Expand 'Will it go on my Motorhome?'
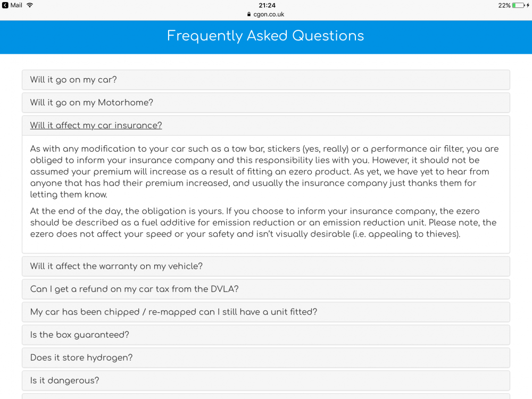This screenshot has width=532, height=399. point(265,103)
